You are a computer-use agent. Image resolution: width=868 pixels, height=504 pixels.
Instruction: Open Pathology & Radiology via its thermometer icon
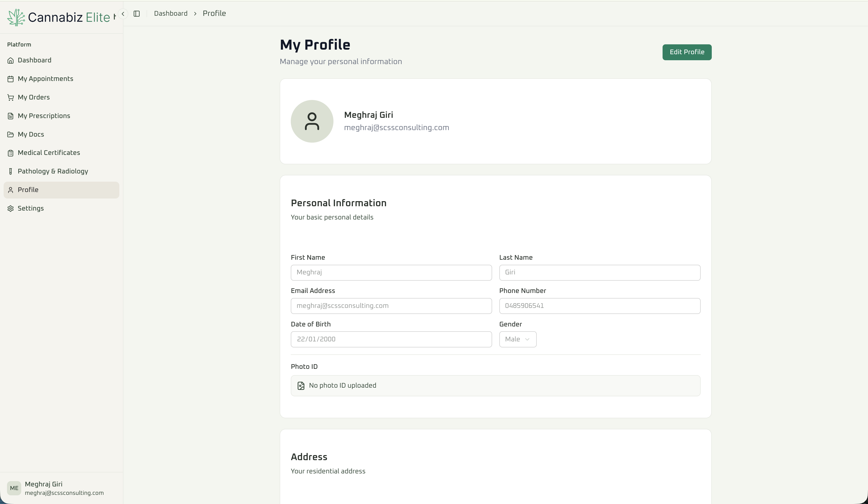pos(11,171)
